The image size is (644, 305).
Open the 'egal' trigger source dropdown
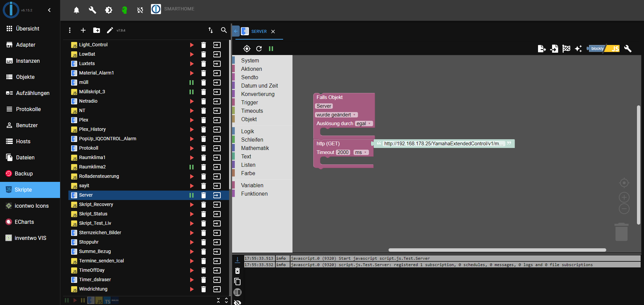coord(364,123)
